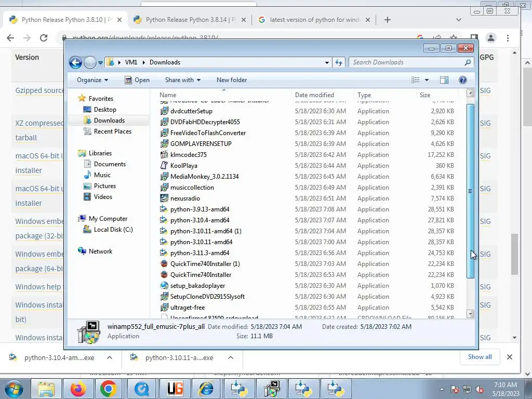Switch to Python 3.8.10 Chrome tab
Image resolution: width=532 pixels, height=399 pixels.
[66, 20]
